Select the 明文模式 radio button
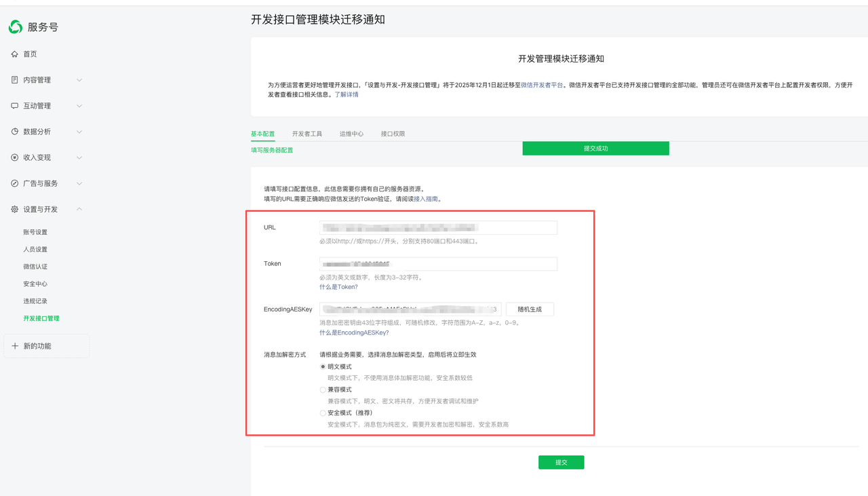Screen dimensions: 868x496 click(322, 366)
